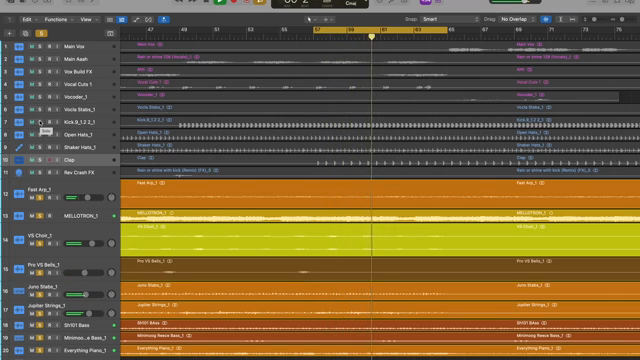Open the track header global tracks icon
The width and height of the screenshot is (640, 360).
click(x=110, y=33)
